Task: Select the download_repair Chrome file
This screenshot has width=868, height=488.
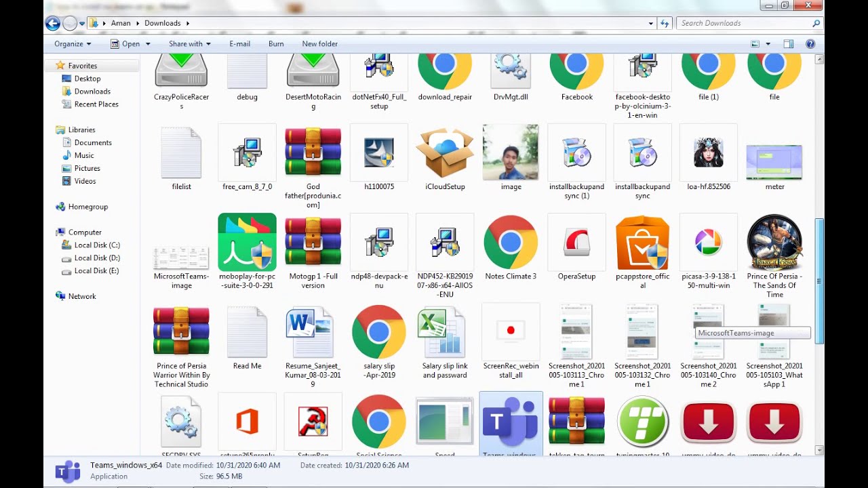Action: [x=445, y=70]
